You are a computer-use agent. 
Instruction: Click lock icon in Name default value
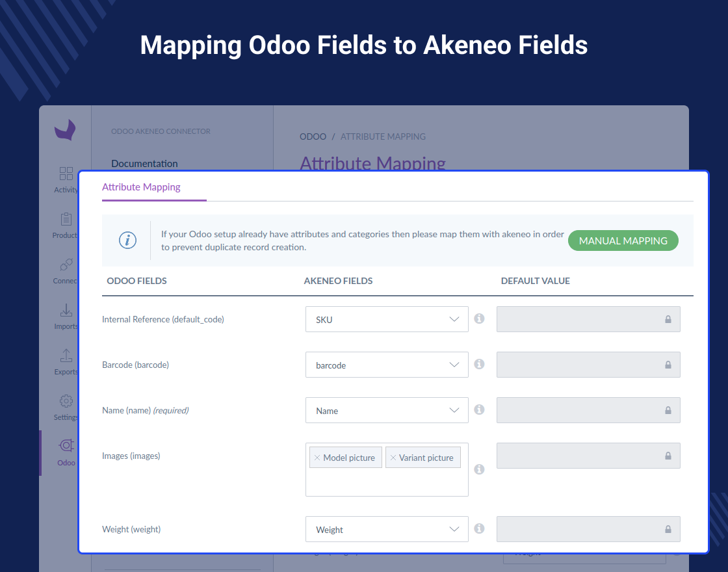[668, 410]
